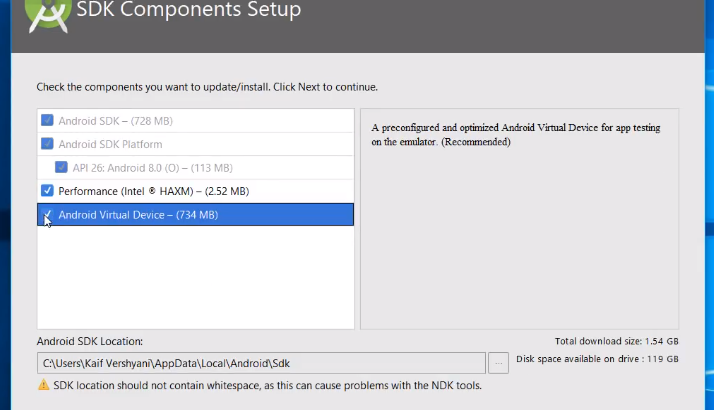Viewport: 714px width, 410px height.
Task: Toggle the API 26 Android 8.0 checkbox
Action: click(61, 167)
